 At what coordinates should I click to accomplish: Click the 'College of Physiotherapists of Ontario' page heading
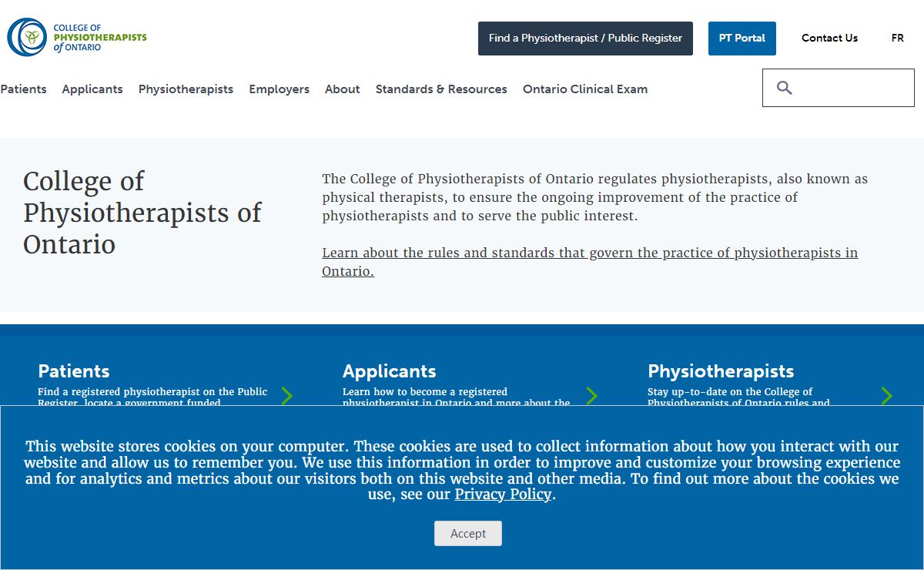tap(142, 213)
